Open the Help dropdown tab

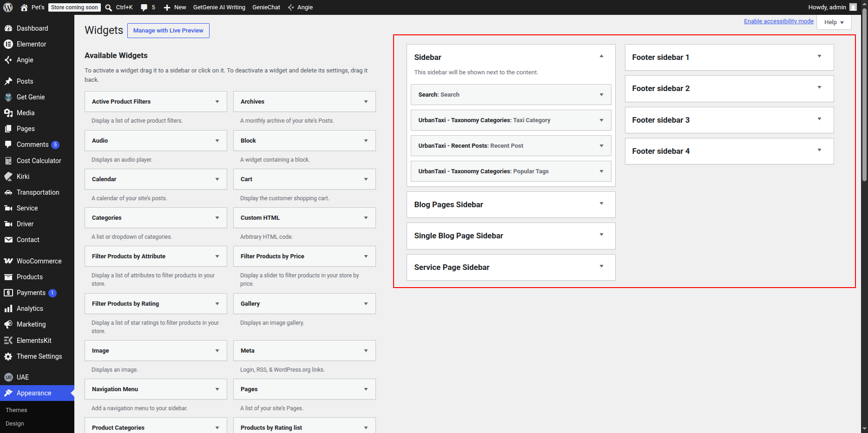click(x=835, y=22)
